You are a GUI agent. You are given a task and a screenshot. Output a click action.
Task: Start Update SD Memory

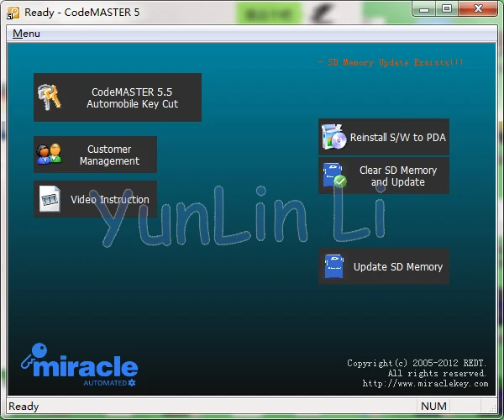pyautogui.click(x=384, y=266)
